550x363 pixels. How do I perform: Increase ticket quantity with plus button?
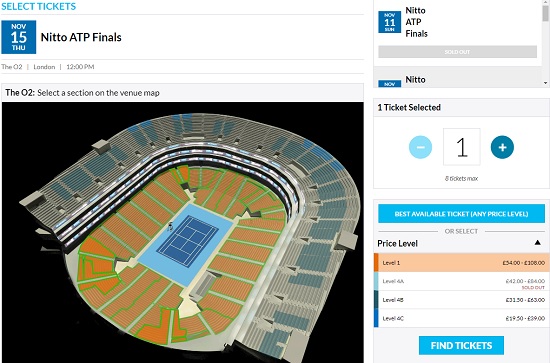pyautogui.click(x=502, y=147)
